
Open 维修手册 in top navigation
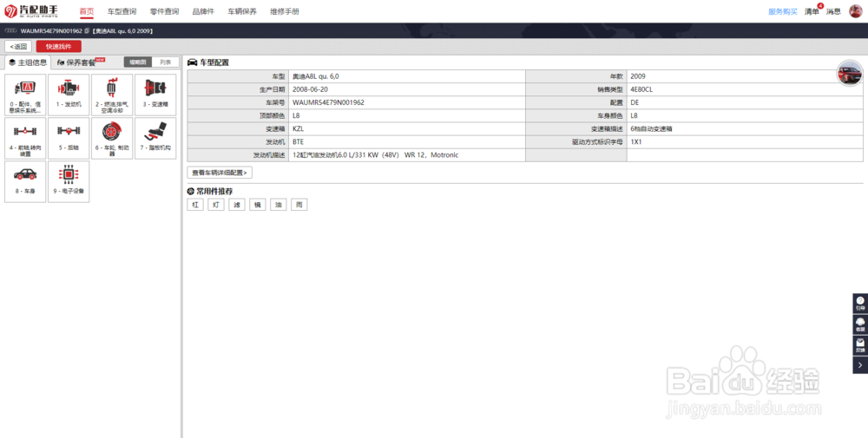285,11
